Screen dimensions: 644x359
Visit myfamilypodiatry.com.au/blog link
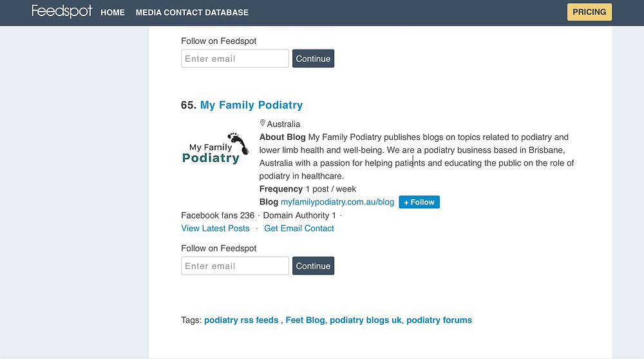(x=337, y=202)
